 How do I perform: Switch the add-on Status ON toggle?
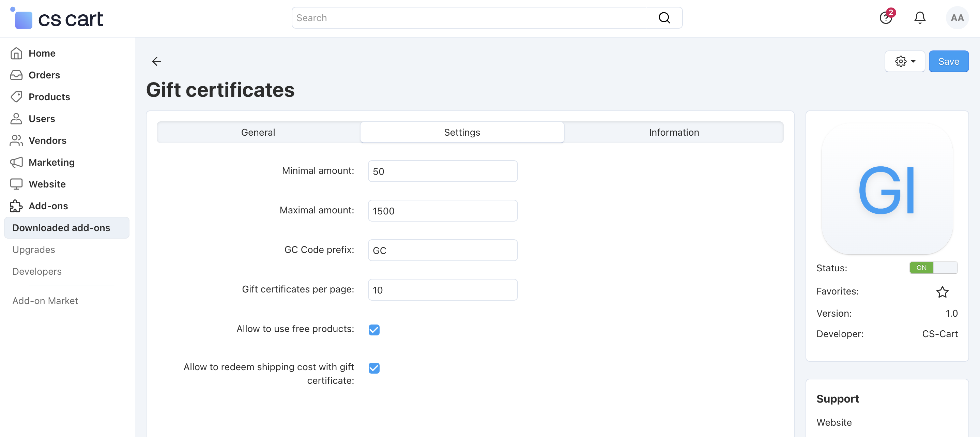pyautogui.click(x=933, y=268)
